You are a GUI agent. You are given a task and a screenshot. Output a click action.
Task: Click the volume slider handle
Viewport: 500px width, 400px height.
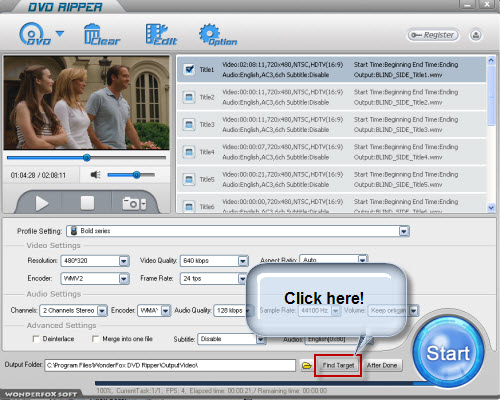136,175
